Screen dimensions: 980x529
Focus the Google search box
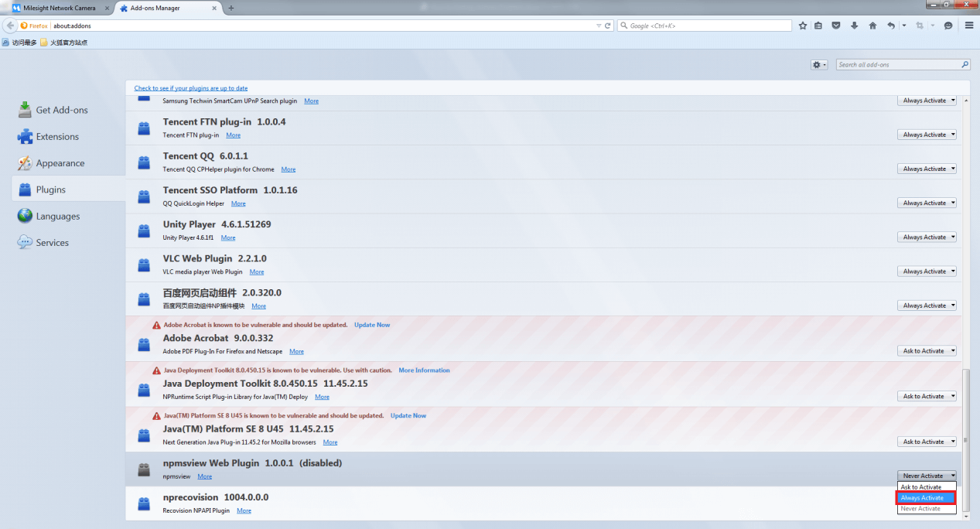point(704,26)
